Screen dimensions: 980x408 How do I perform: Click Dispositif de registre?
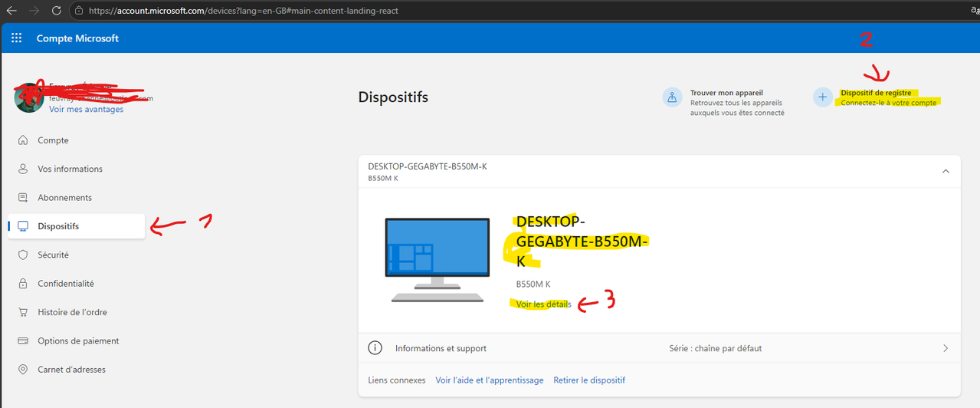click(876, 93)
